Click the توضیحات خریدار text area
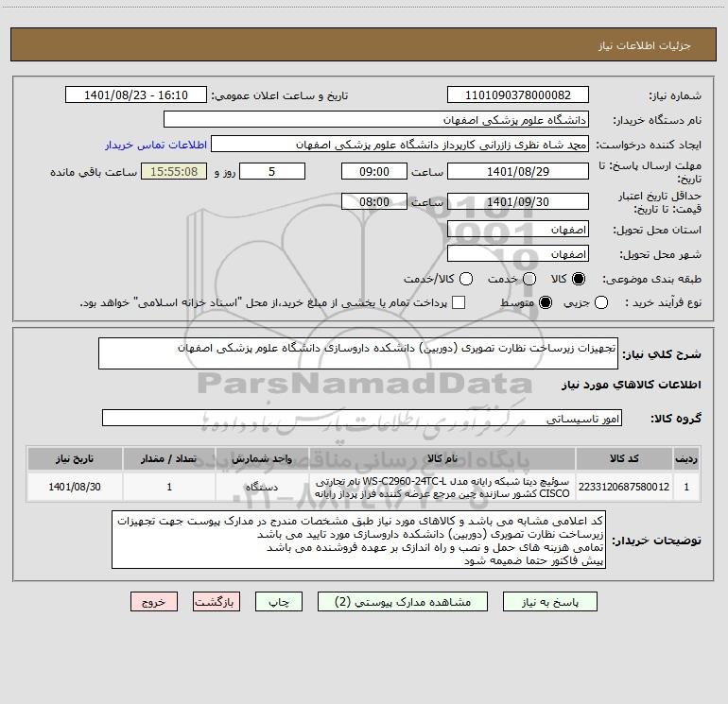This screenshot has width=728, height=704. pos(359,540)
